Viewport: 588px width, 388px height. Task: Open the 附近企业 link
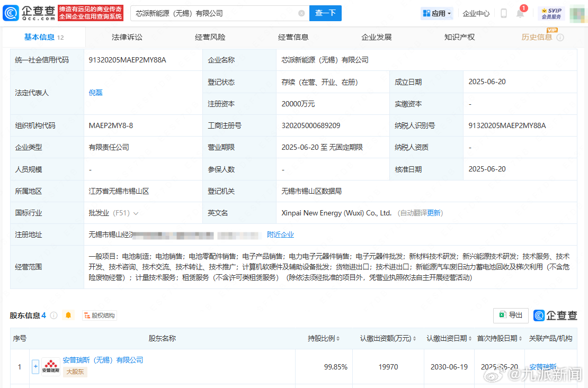280,234
